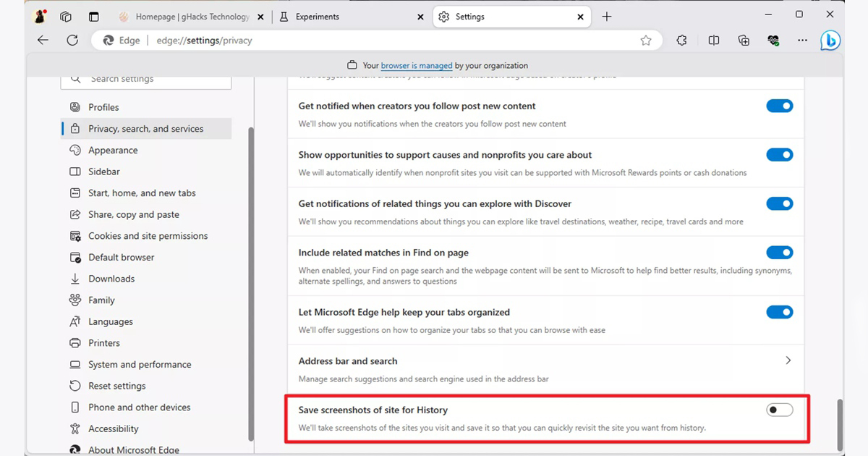The image size is (868, 456).
Task: Open Start, home, and new tabs section
Action: pos(146,193)
